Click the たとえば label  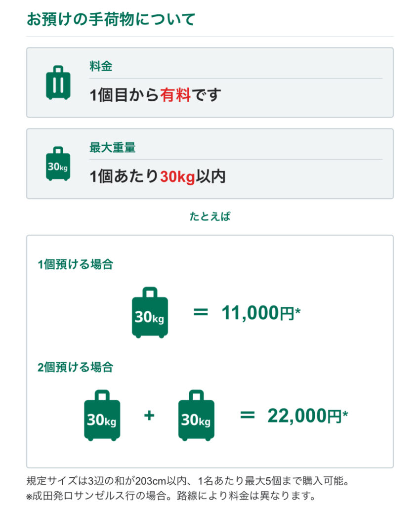point(210,216)
